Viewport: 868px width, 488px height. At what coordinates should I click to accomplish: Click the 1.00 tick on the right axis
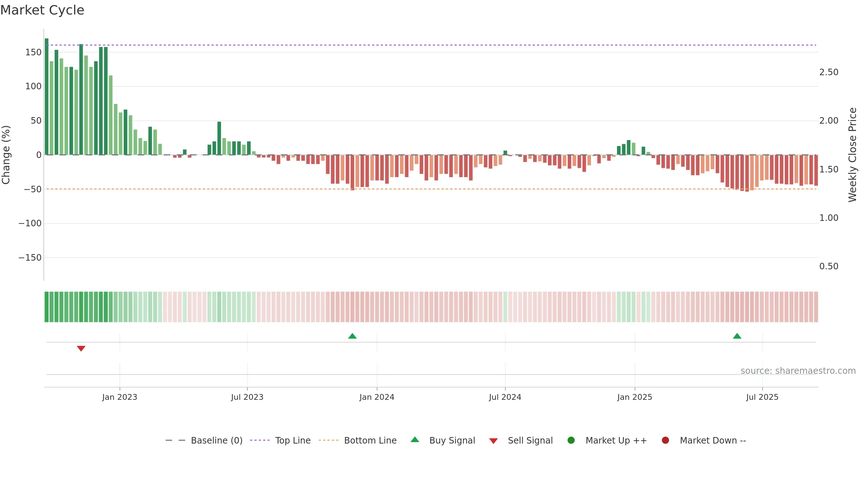point(829,218)
